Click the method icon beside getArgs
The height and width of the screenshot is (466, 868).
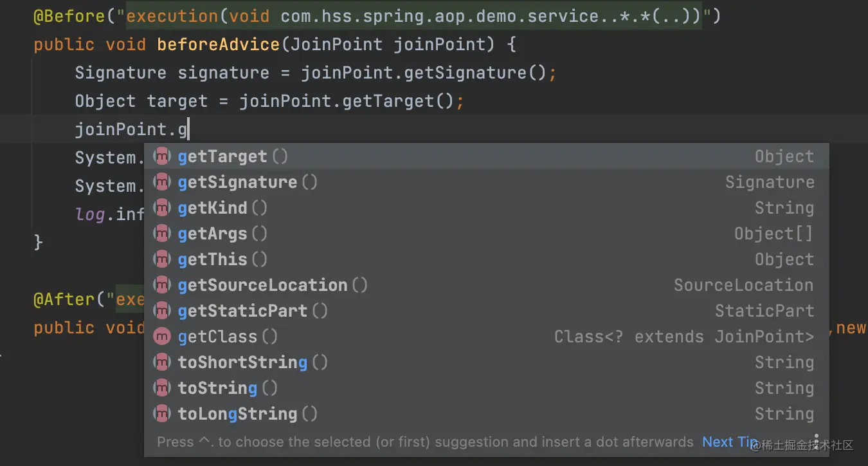(162, 234)
